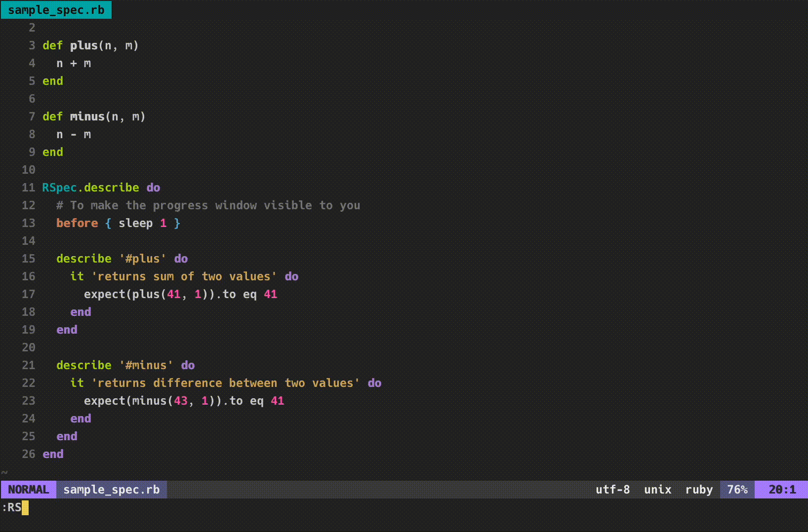Click the describe '#minus' do line
808x532 pixels.
pos(125,365)
